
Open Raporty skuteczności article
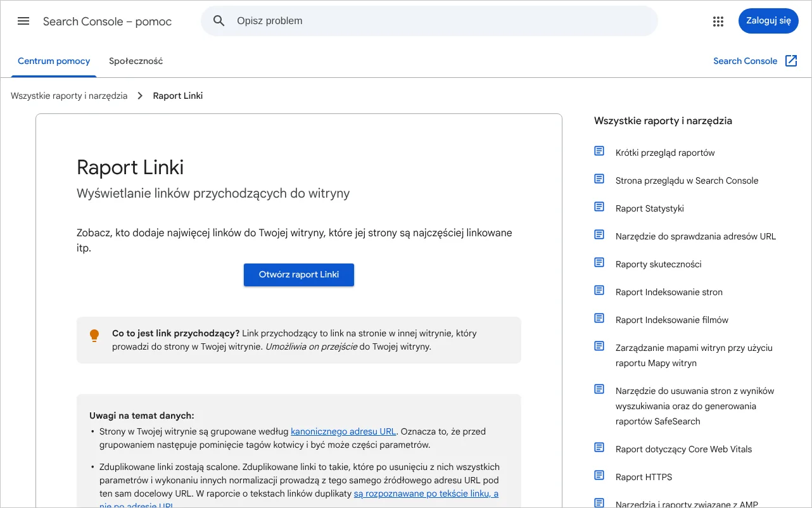click(x=659, y=264)
